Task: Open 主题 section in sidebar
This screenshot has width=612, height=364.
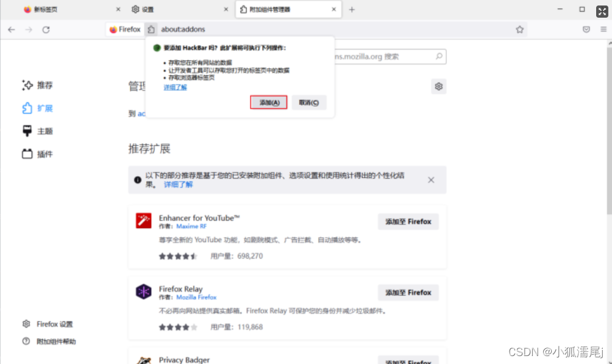Action: click(37, 131)
